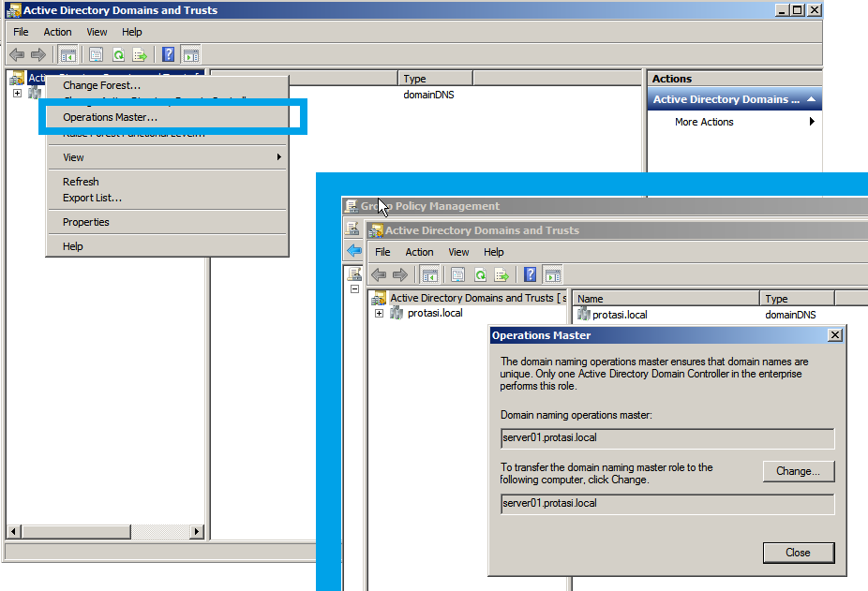Close Operations Master dialog with X button
868x591 pixels.
coord(835,334)
